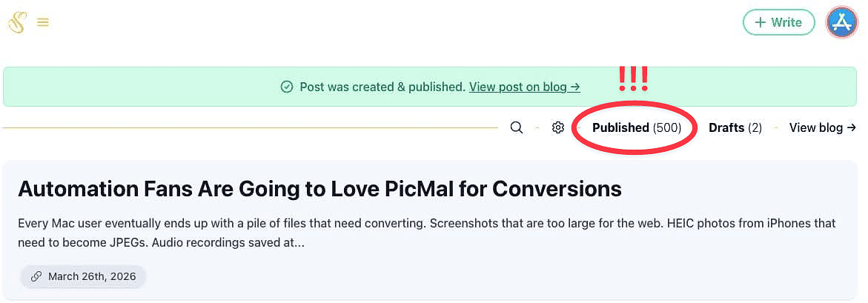Screen dimensions: 868x303
Task: Click the red exclamation marks
Action: pyautogui.click(x=633, y=78)
